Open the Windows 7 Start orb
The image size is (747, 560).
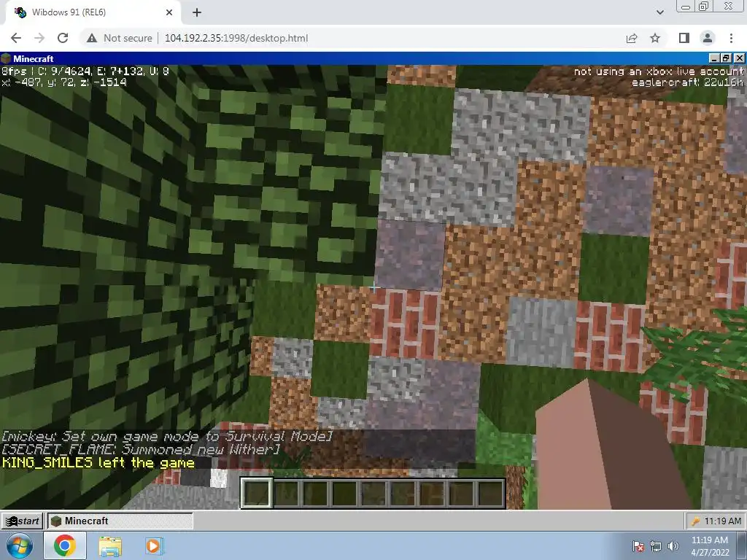click(20, 545)
